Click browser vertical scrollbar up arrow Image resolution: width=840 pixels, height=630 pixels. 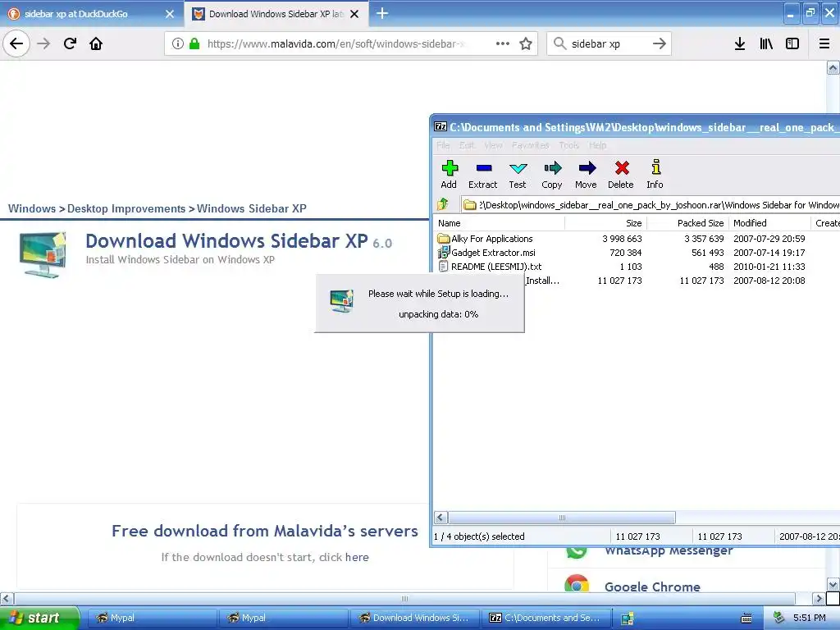833,67
